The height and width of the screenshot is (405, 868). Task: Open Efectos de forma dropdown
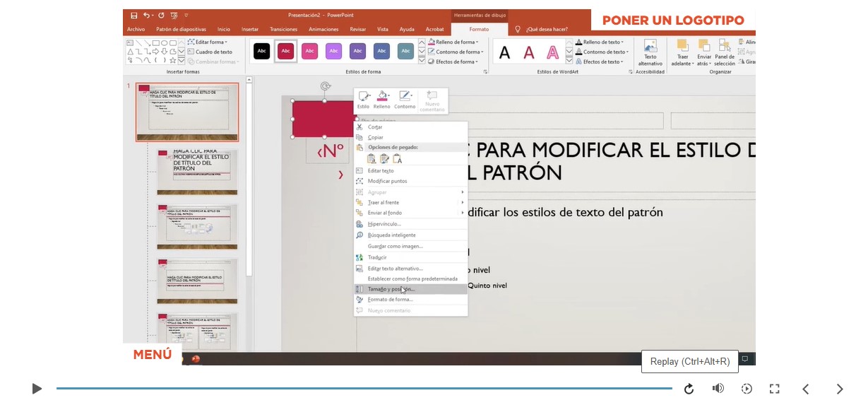coord(456,62)
